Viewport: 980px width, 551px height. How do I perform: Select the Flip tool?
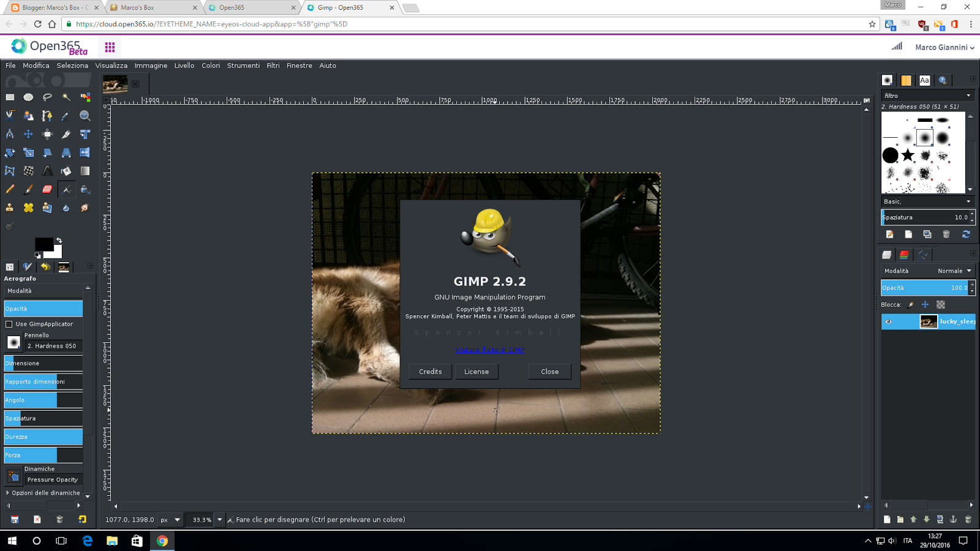(x=85, y=152)
